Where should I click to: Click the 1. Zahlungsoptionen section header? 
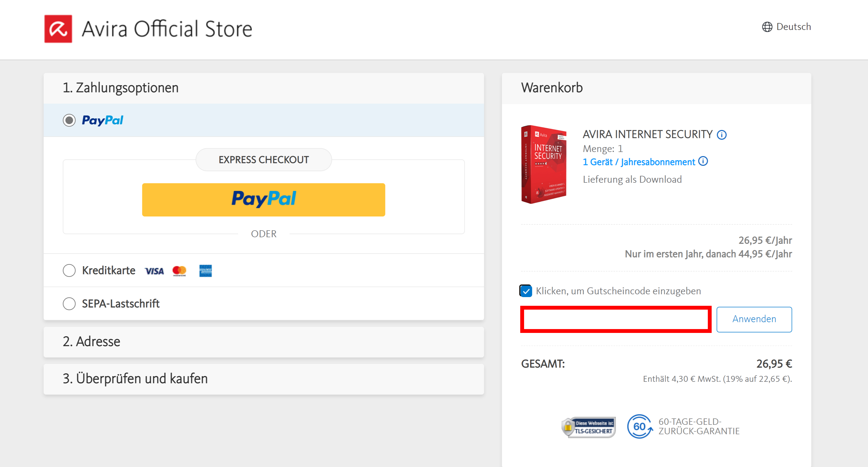[x=264, y=88]
